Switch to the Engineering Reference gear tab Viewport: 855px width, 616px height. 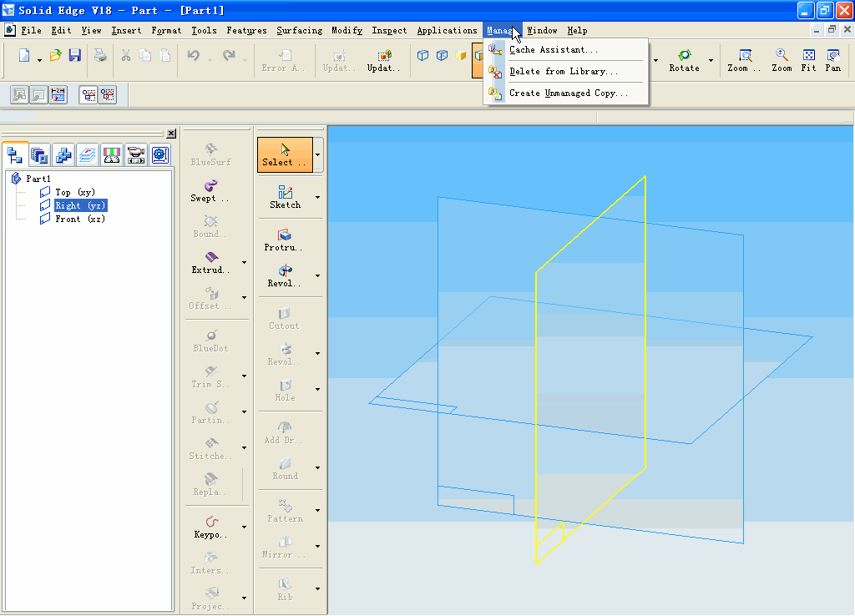pyautogui.click(x=159, y=155)
